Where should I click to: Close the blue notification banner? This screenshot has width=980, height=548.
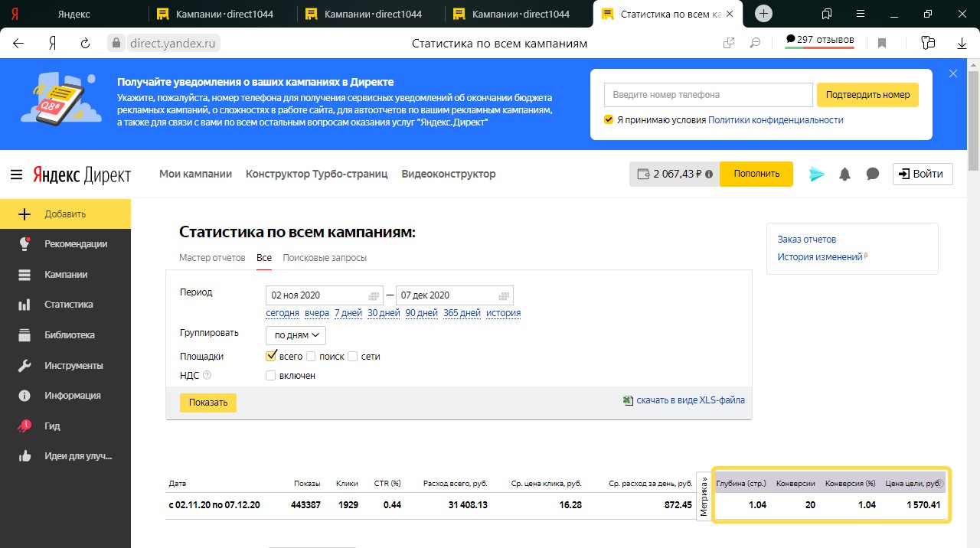click(953, 73)
